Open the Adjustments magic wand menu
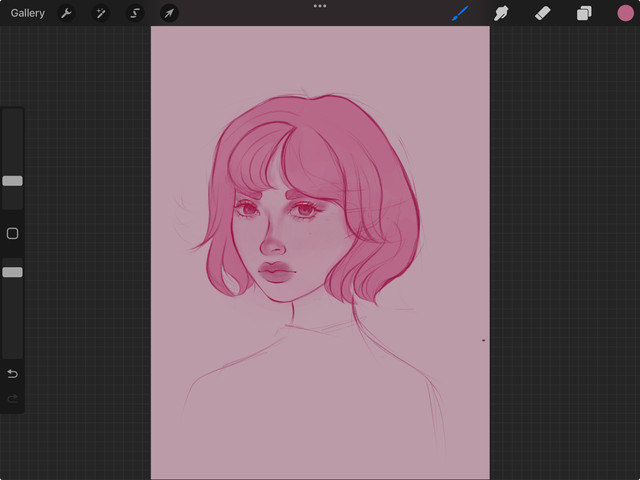The image size is (640, 480). pos(100,13)
